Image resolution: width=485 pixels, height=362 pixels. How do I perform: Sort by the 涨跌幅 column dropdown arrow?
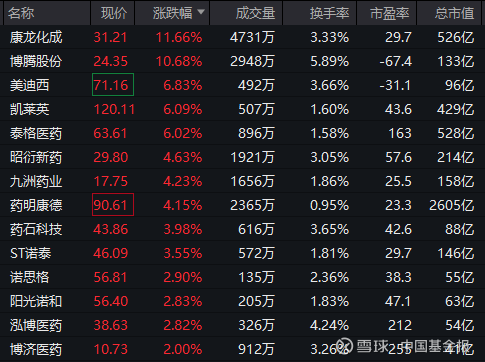[x=201, y=12]
